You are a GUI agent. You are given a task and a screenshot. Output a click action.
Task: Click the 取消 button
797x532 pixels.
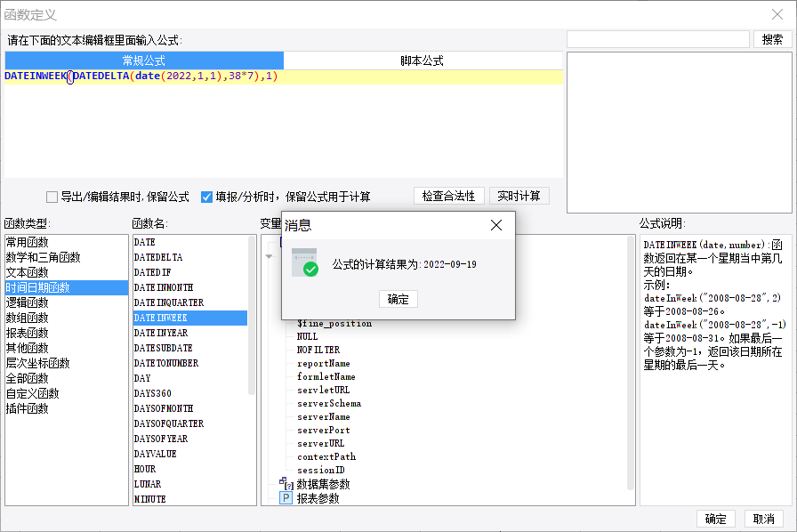[763, 519]
